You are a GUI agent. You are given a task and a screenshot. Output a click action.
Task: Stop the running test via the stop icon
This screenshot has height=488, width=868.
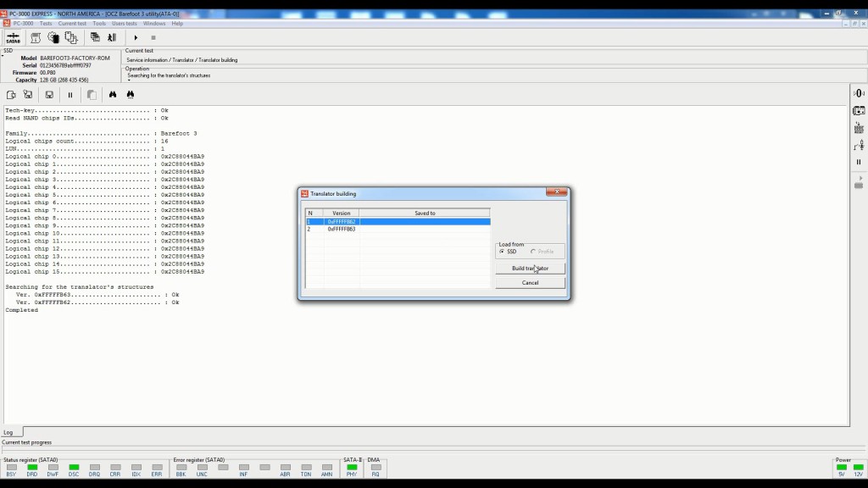point(154,37)
